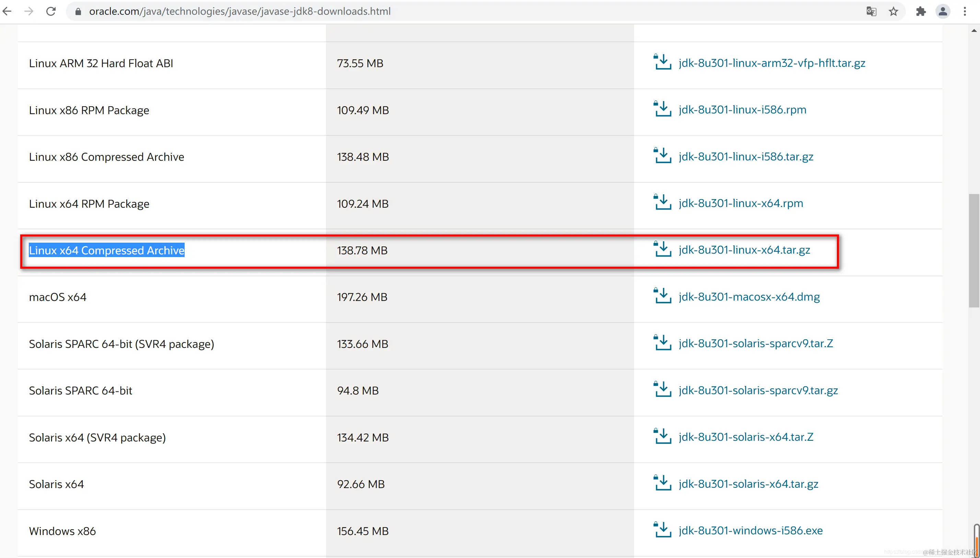Bookmark page with the star icon
The image size is (980, 558).
pos(893,11)
